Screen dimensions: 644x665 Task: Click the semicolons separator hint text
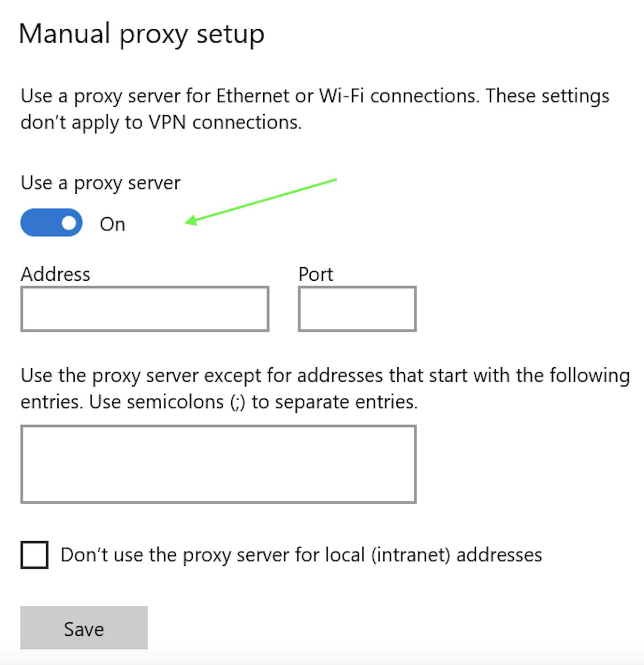tap(219, 402)
